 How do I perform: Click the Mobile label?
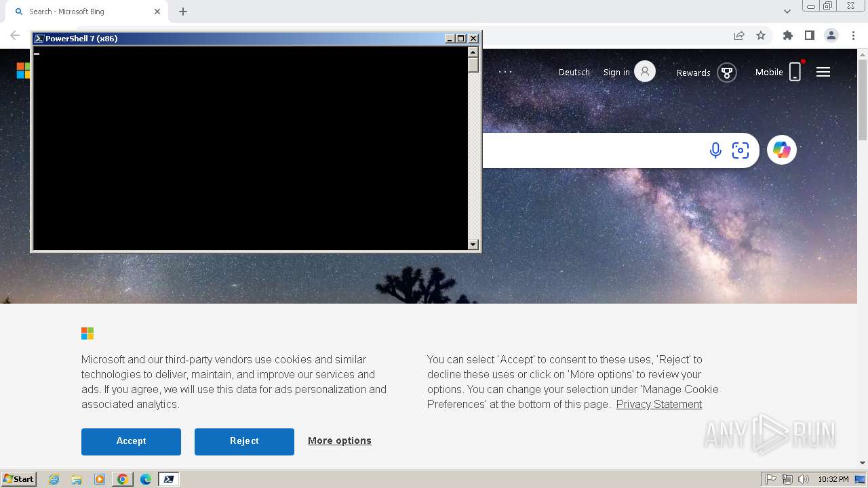coord(769,72)
